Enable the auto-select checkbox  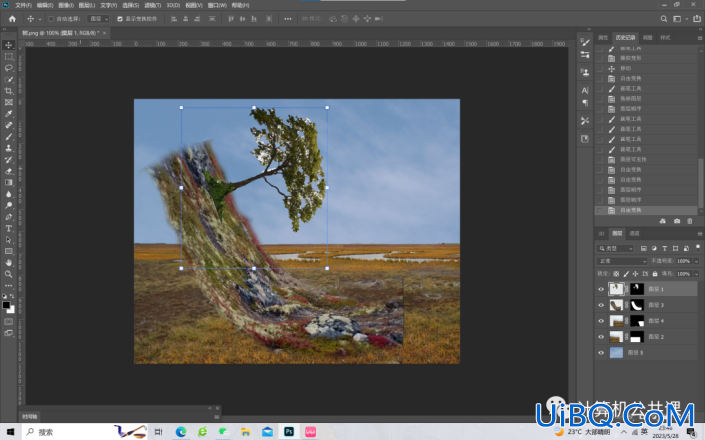pyautogui.click(x=51, y=19)
